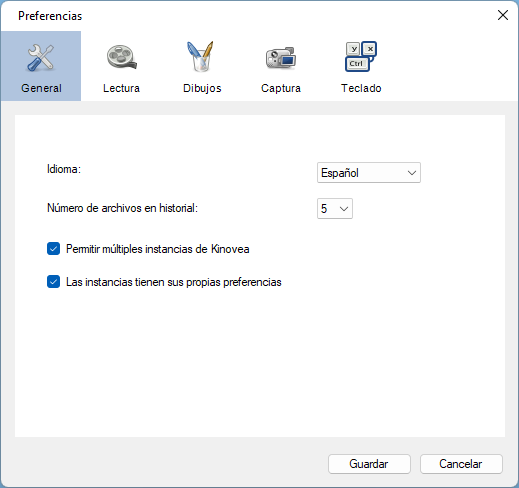This screenshot has height=488, width=519.
Task: Switch to the Captura tab label
Action: (281, 88)
